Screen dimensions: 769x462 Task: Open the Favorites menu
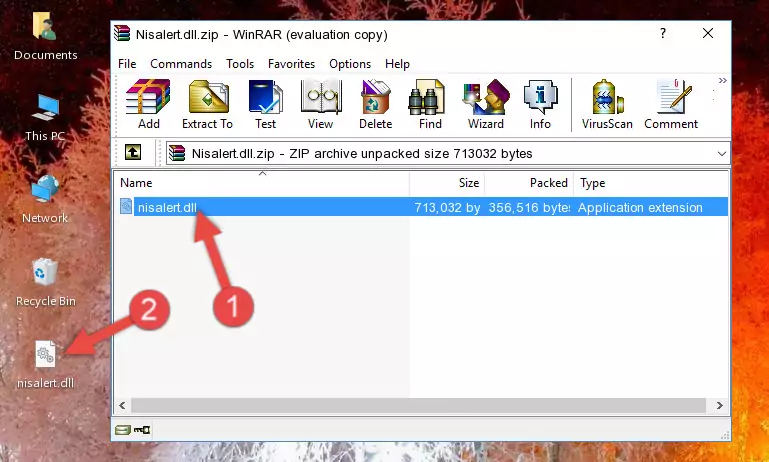(x=291, y=64)
